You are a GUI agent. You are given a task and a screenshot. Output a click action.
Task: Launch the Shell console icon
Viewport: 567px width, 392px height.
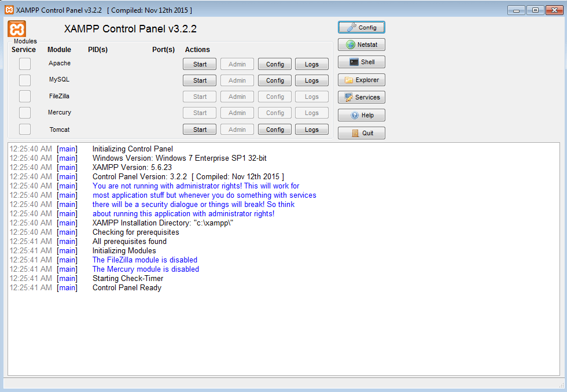point(361,62)
